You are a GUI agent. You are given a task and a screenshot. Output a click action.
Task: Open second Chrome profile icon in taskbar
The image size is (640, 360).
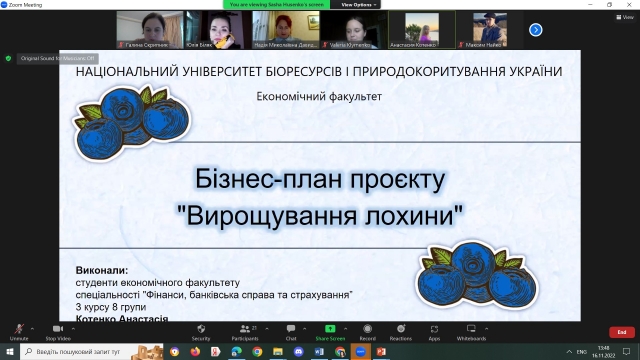pyautogui.click(x=340, y=351)
